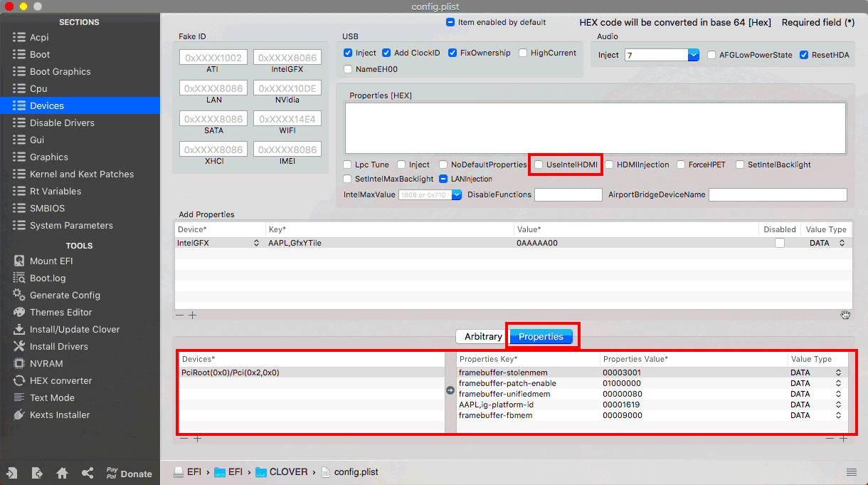This screenshot has width=868, height=485.
Task: Click the DisableFunctions input field
Action: pos(568,194)
